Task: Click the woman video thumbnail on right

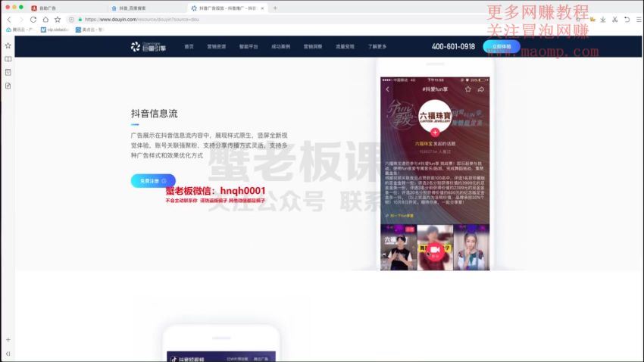Action: click(471, 248)
